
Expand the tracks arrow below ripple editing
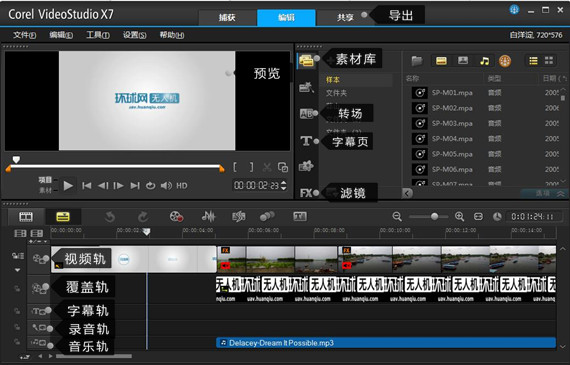[17, 270]
